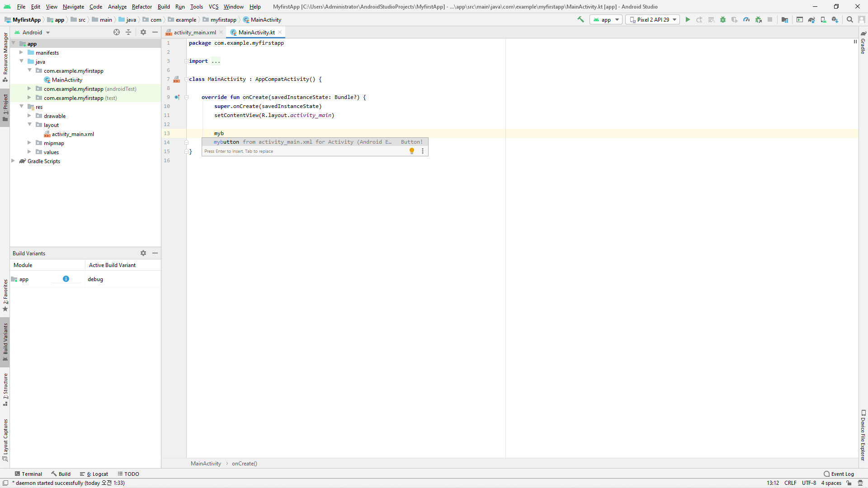868x488 pixels.
Task: Toggle the Build Variants side panel
Action: point(5,342)
